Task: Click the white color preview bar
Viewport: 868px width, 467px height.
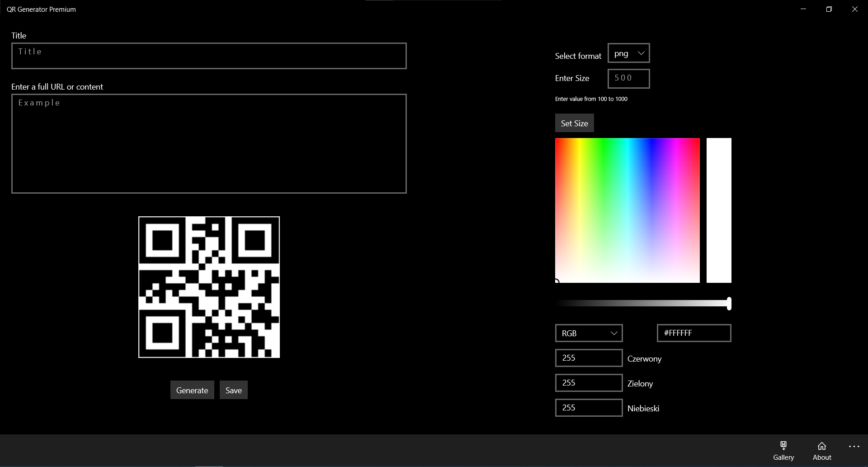Action: coord(719,210)
